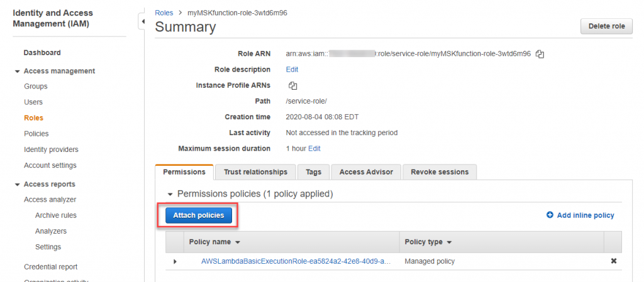Image resolution: width=644 pixels, height=282 pixels.
Task: Collapse the IAM navigation sidebar
Action: (143, 21)
